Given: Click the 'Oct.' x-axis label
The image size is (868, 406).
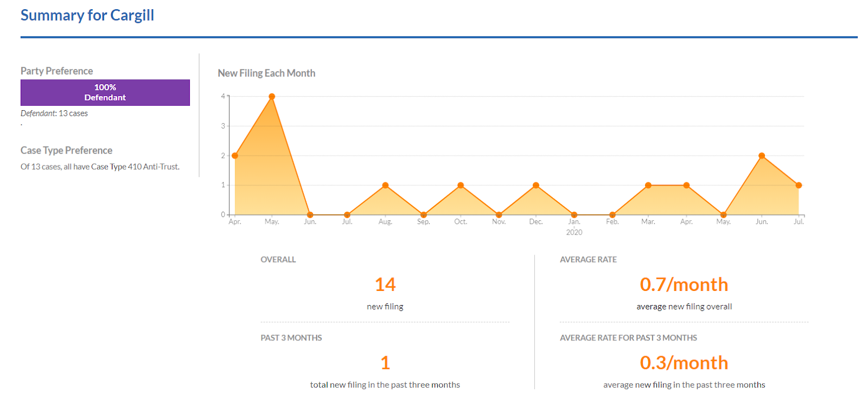Looking at the screenshot, I should point(461,222).
